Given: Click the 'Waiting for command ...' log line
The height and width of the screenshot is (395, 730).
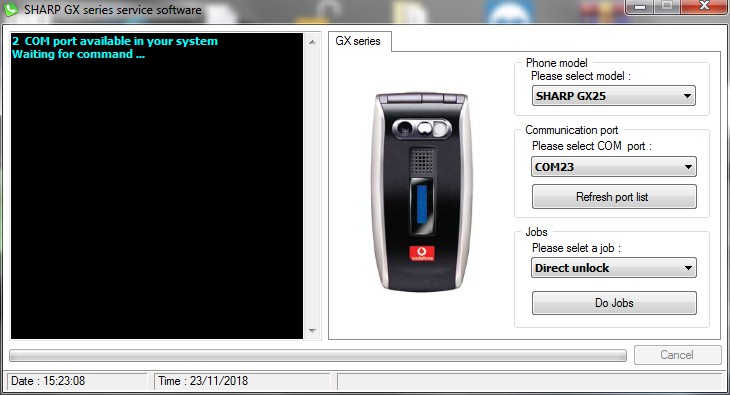Looking at the screenshot, I should (x=78, y=54).
